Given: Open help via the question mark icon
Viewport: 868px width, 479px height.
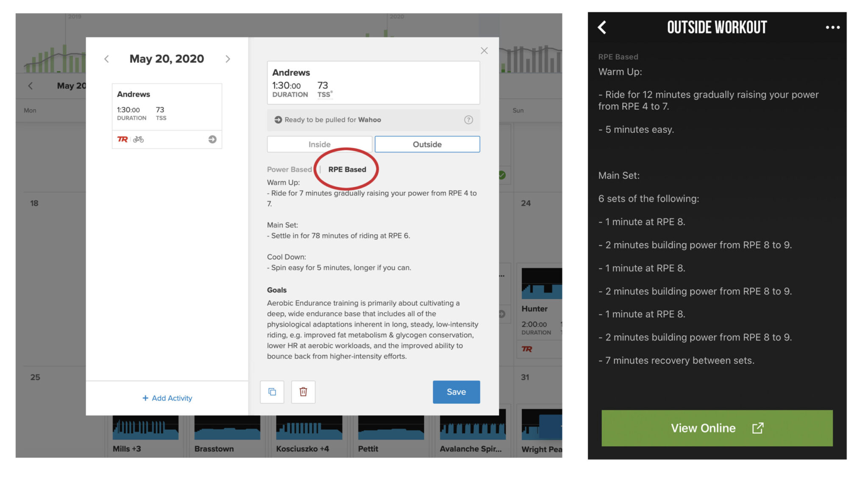Looking at the screenshot, I should tap(468, 120).
